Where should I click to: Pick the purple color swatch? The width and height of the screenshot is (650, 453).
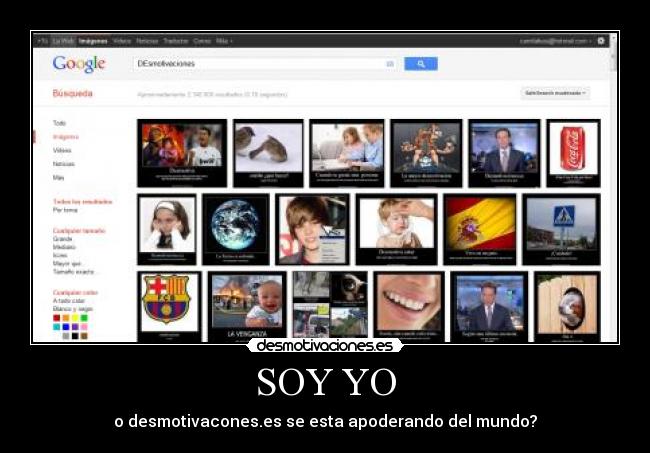click(75, 327)
